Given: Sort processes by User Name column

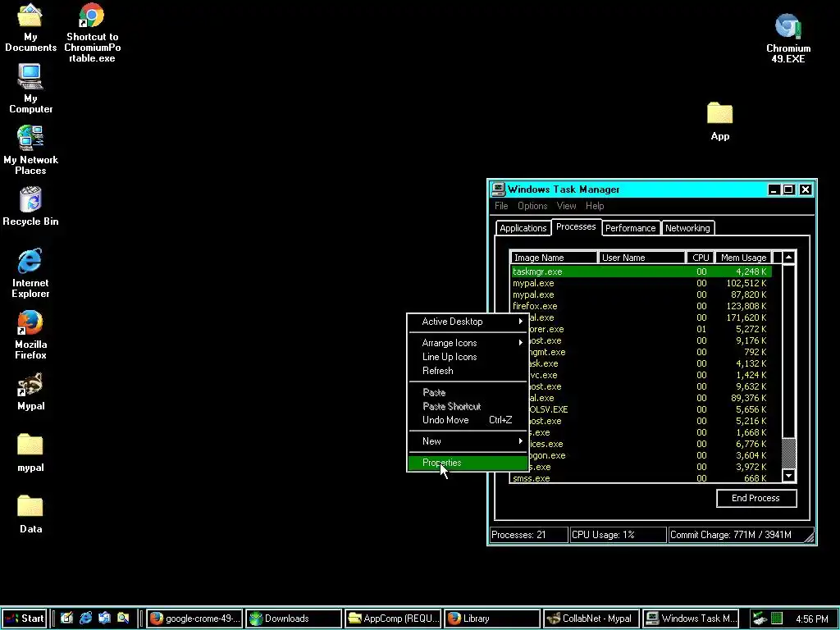Looking at the screenshot, I should coord(641,258).
